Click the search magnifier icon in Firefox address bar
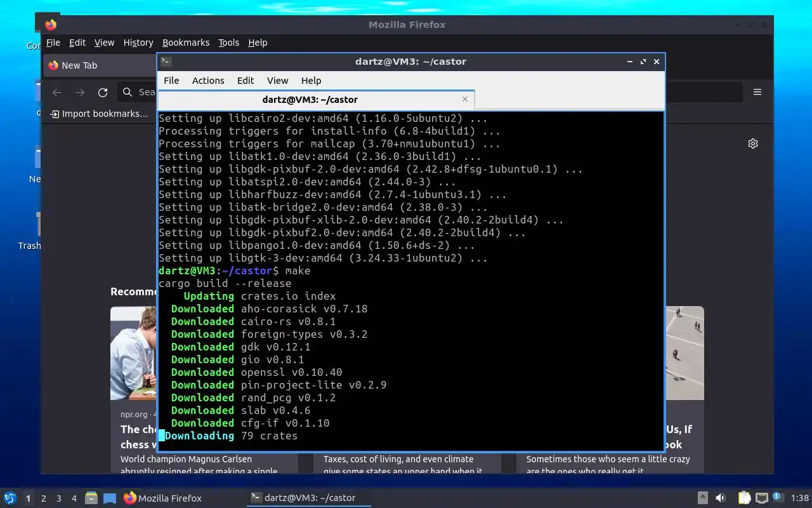The width and height of the screenshot is (812, 508). [x=128, y=92]
